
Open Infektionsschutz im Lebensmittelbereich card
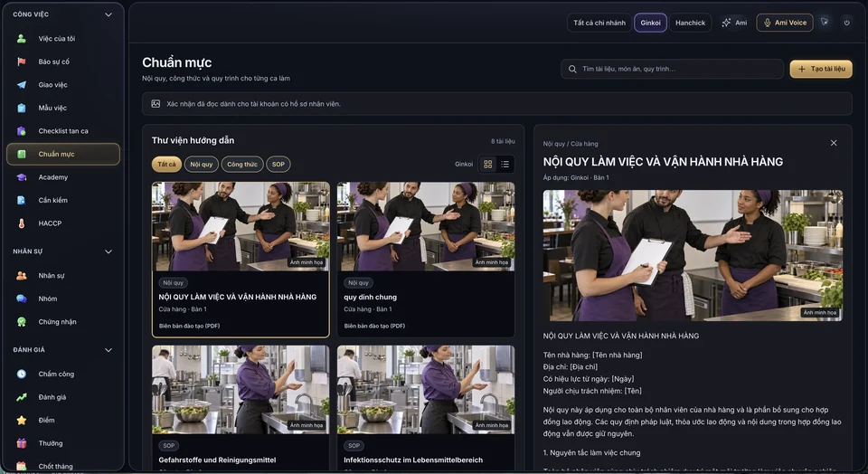point(426,408)
